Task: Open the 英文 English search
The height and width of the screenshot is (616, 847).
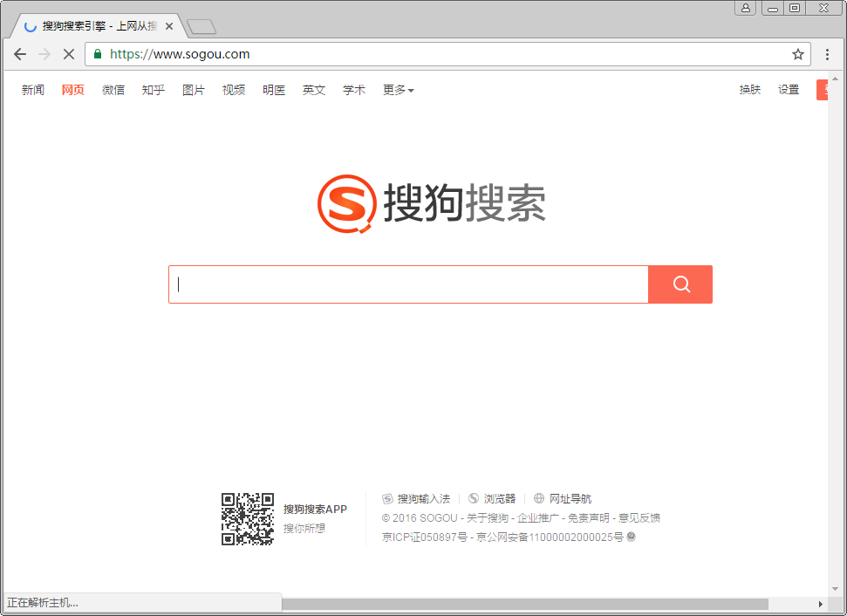Action: point(314,90)
